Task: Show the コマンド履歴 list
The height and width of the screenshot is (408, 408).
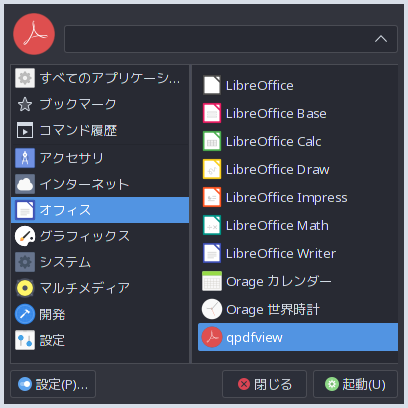Action: coord(100,130)
